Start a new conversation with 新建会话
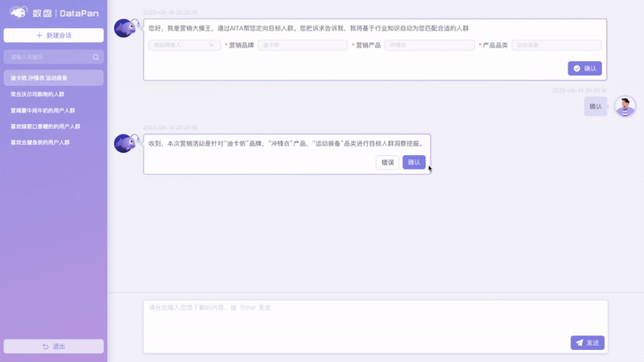 pyautogui.click(x=54, y=35)
